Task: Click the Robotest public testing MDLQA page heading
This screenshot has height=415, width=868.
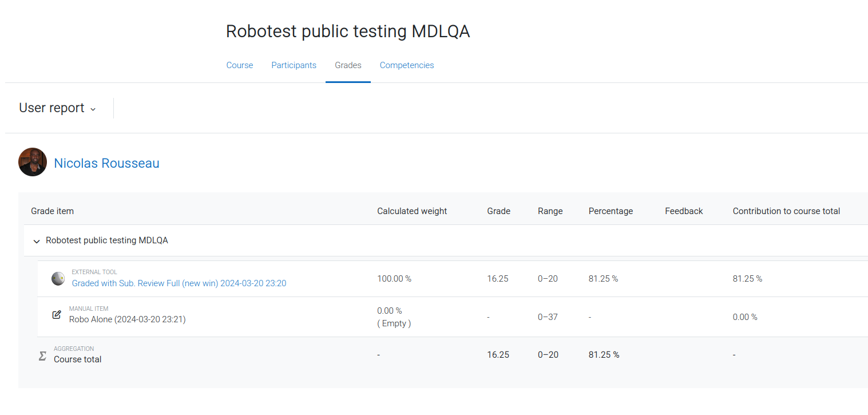Action: click(x=348, y=31)
